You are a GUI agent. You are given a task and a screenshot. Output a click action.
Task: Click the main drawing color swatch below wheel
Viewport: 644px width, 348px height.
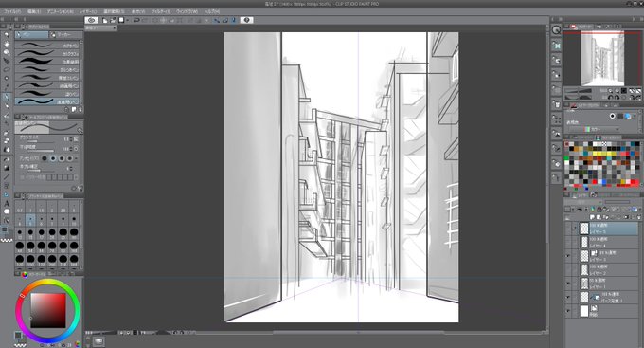tap(18, 336)
